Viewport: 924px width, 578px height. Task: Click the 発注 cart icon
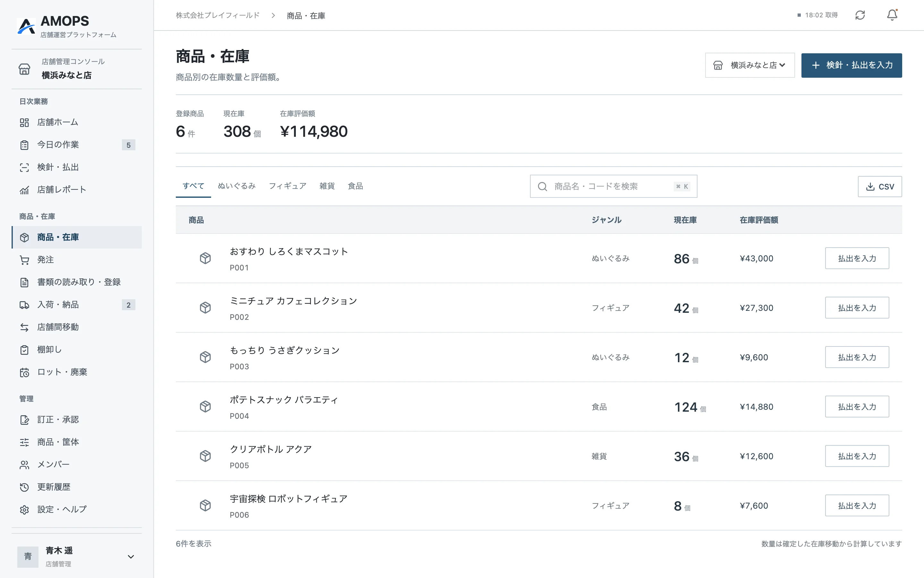[24, 260]
